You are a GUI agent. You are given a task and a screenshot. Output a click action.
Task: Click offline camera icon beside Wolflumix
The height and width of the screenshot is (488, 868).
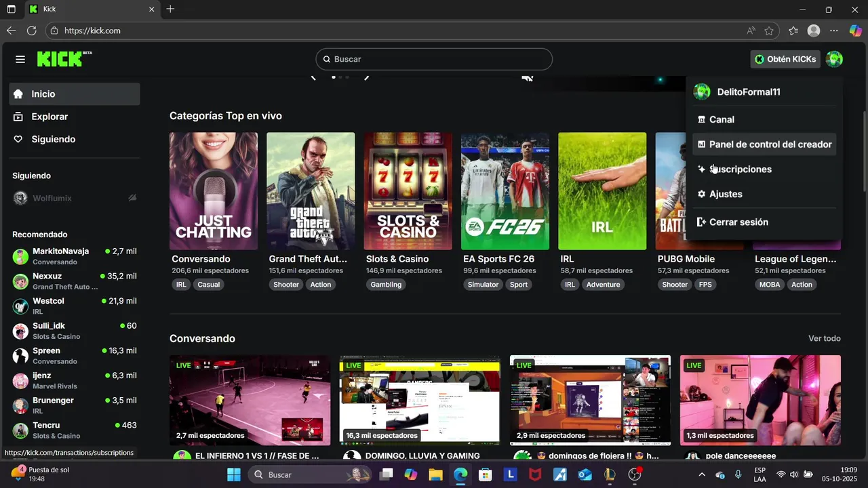[x=132, y=198]
